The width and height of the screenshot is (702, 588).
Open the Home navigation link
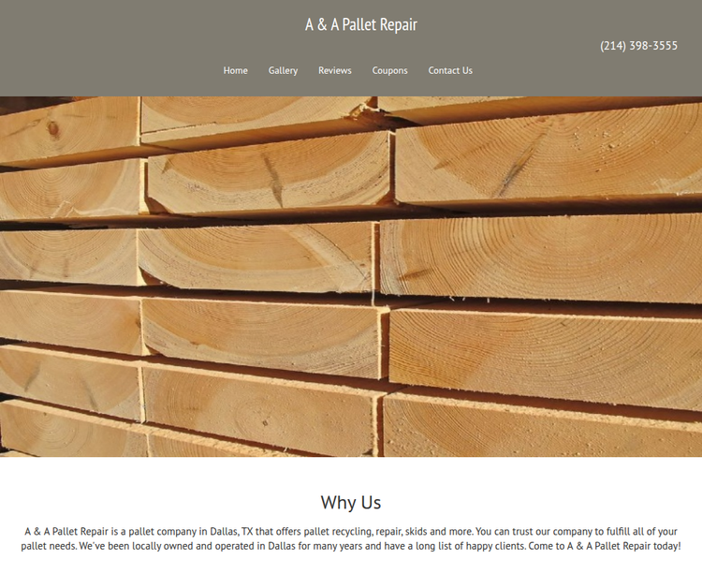tap(235, 70)
